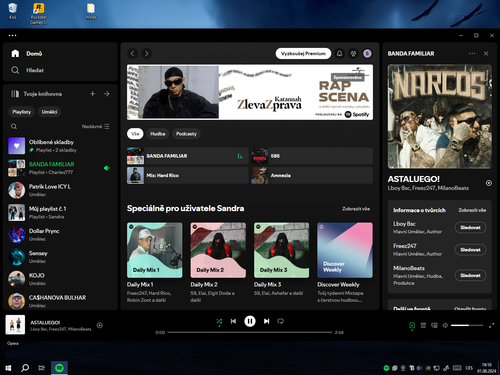The height and width of the screenshot is (375, 500).
Task: Add current track via player bar plus icon
Action: point(100,325)
